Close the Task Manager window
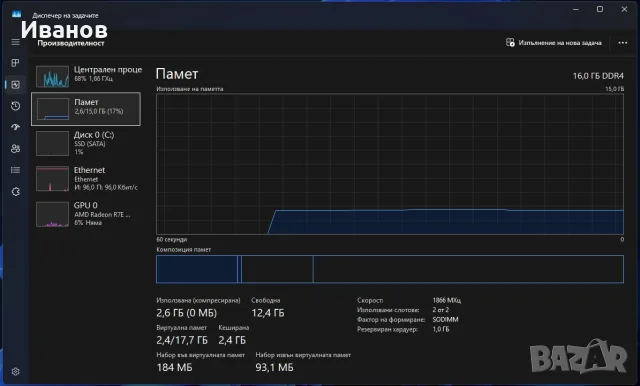The image size is (640, 386). tap(624, 9)
